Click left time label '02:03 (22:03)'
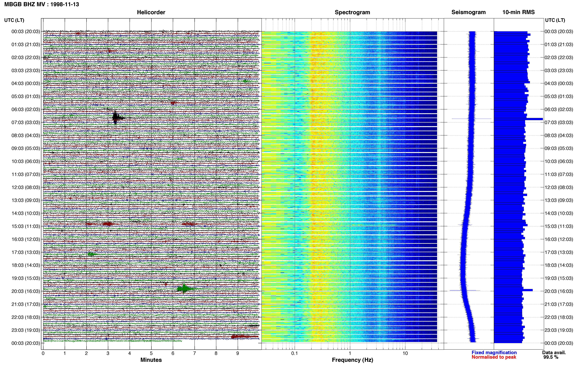This screenshot has height=368, width=588. tap(26, 57)
